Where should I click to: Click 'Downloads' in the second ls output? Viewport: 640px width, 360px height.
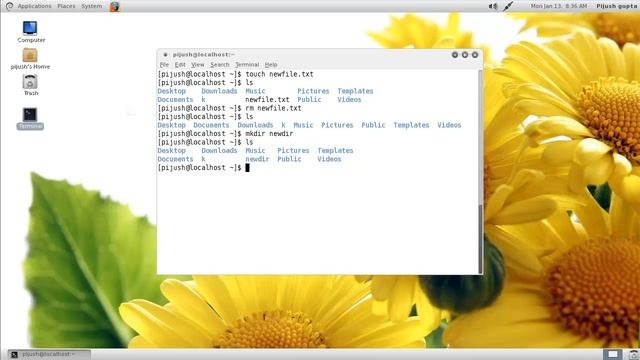[255, 125]
